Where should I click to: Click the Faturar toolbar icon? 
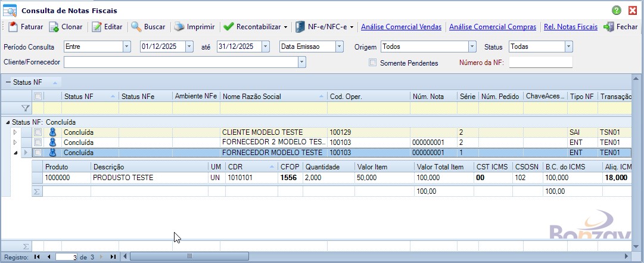click(13, 27)
